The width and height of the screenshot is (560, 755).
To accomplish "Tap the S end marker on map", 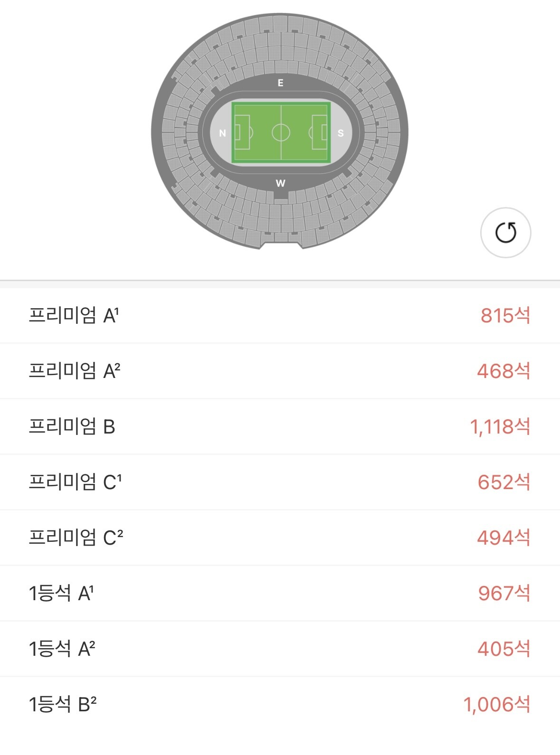I will (341, 133).
